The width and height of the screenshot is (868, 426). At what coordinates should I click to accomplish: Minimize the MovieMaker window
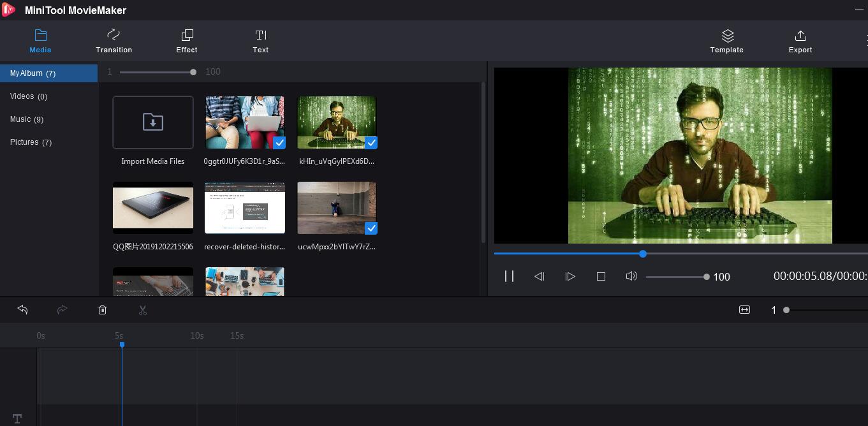[859, 10]
